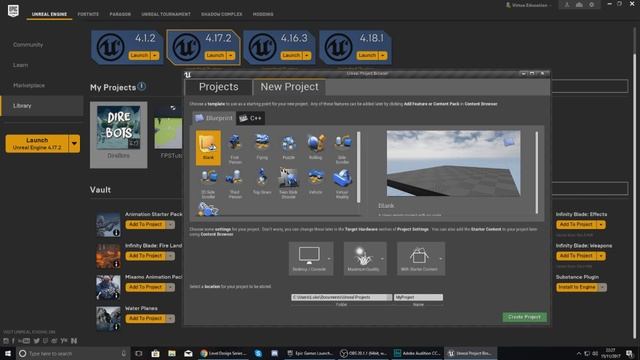
Task: Open Library in the sidebar
Action: click(x=42, y=106)
